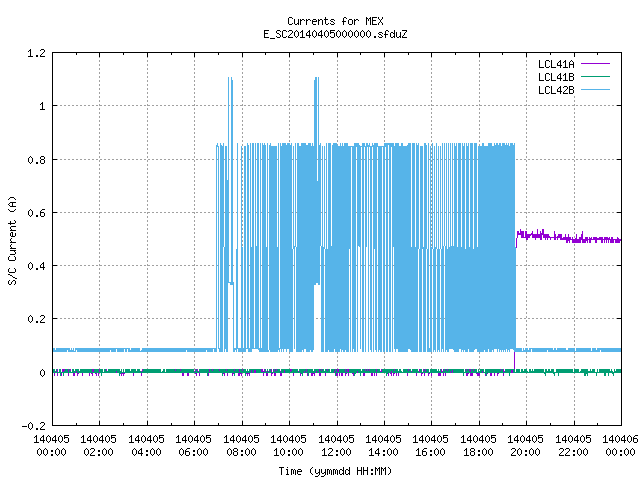
Task: Click the x-axis label 'Time (yymmdd HH:MM)'
Action: click(335, 471)
